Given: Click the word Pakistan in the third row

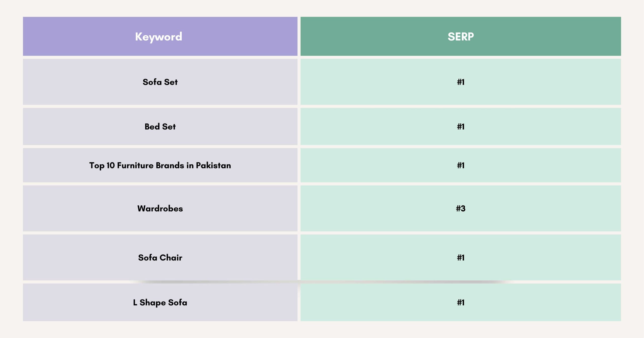Looking at the screenshot, I should click(x=213, y=165).
